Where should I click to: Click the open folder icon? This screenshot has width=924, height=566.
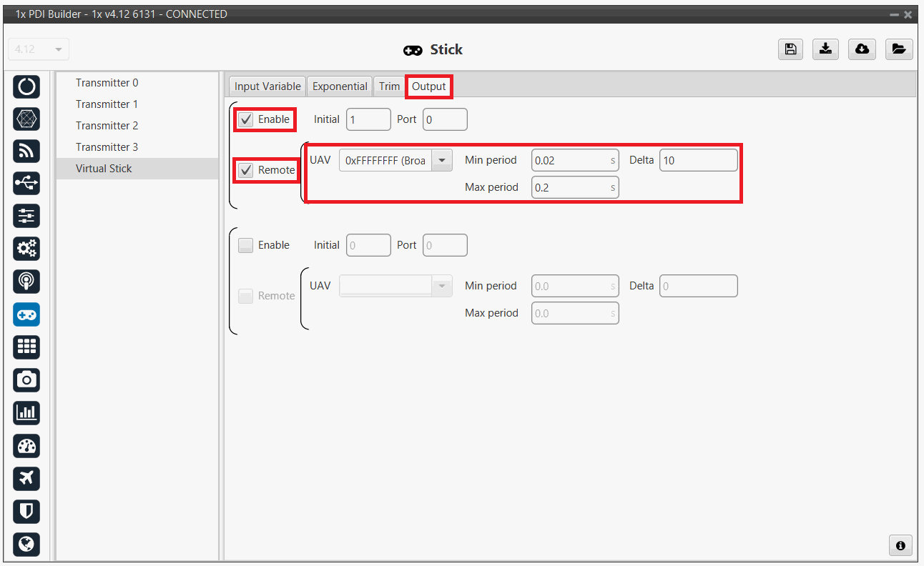899,49
